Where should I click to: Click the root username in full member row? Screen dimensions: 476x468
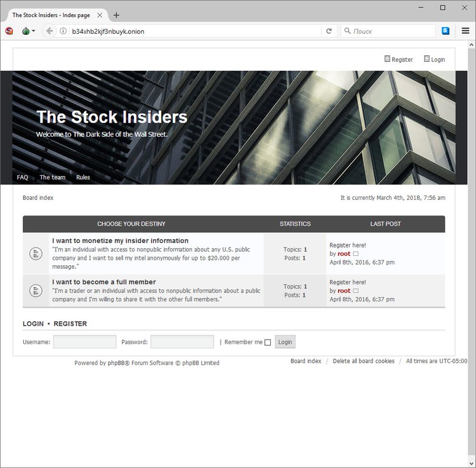(344, 291)
